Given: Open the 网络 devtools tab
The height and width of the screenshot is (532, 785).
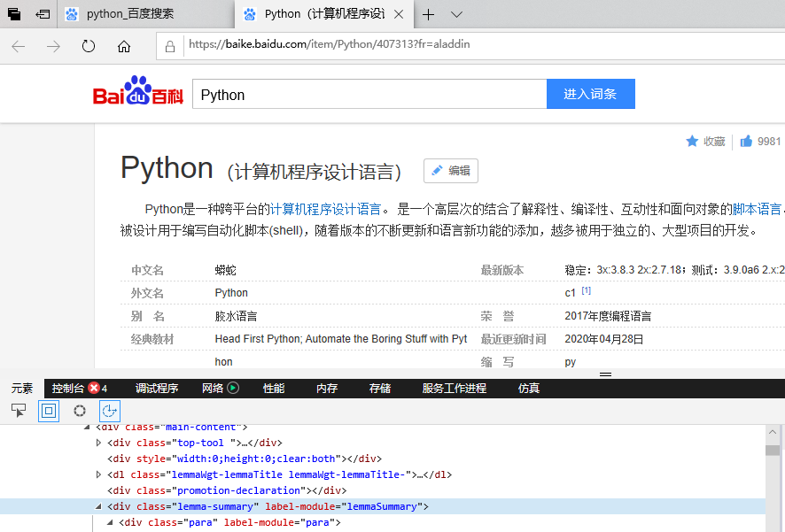Looking at the screenshot, I should pos(213,389).
